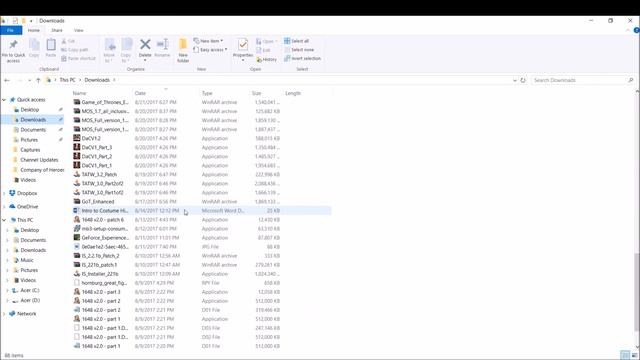Click Downloads in the address breadcrumb
Image resolution: width=640 pixels, height=360 pixels.
97,80
